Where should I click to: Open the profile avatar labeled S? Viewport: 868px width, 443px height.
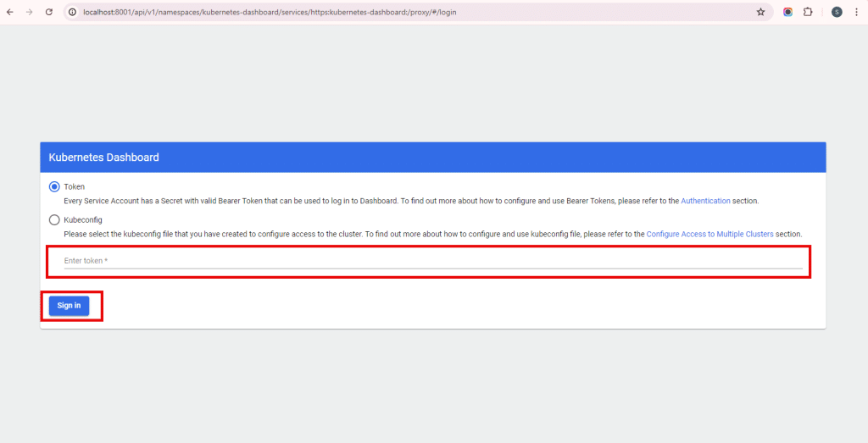pos(837,12)
